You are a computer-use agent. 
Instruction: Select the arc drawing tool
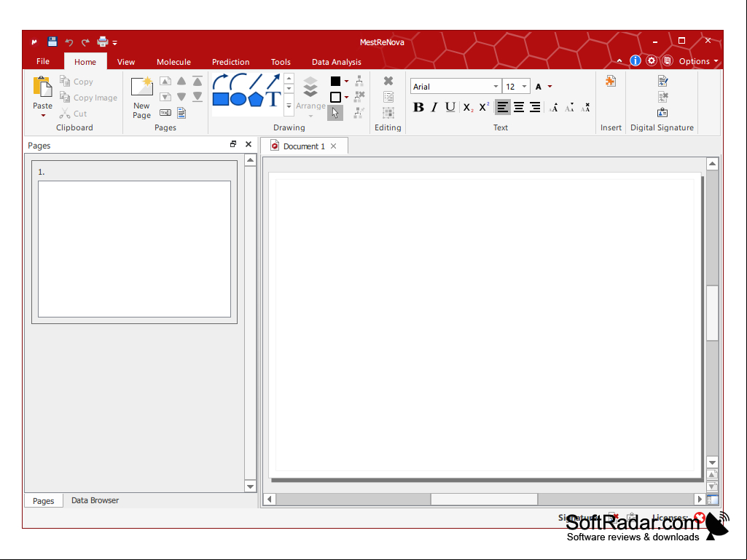click(238, 82)
